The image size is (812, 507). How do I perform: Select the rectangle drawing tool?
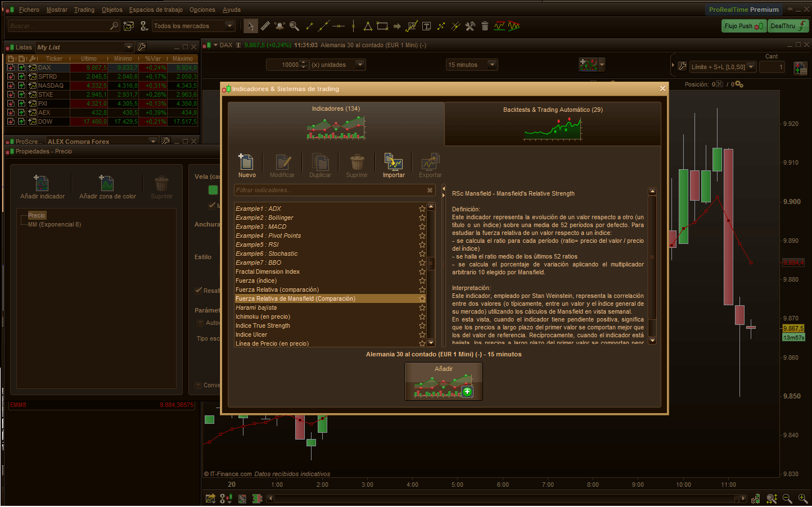[x=382, y=26]
